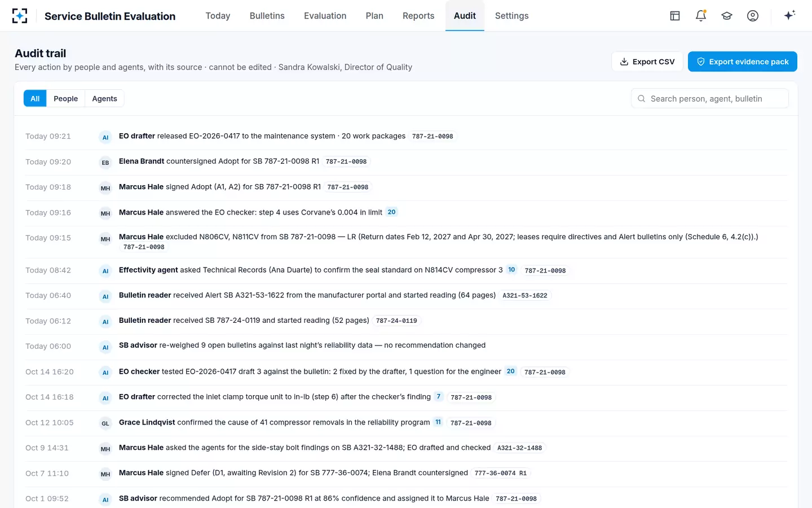Click the AI avatar on the Today 06:40 row

(x=105, y=296)
